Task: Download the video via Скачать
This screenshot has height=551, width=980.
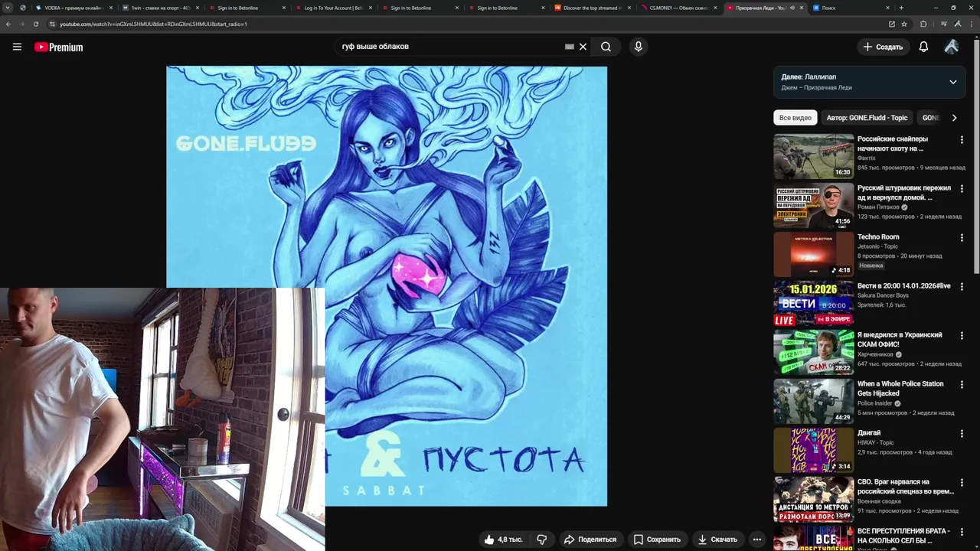Action: click(x=717, y=540)
